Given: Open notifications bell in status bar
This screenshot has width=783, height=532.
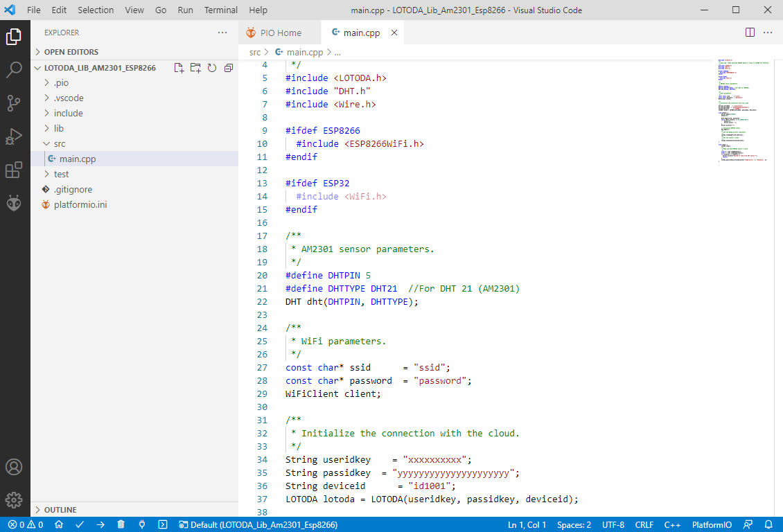Looking at the screenshot, I should [768, 524].
